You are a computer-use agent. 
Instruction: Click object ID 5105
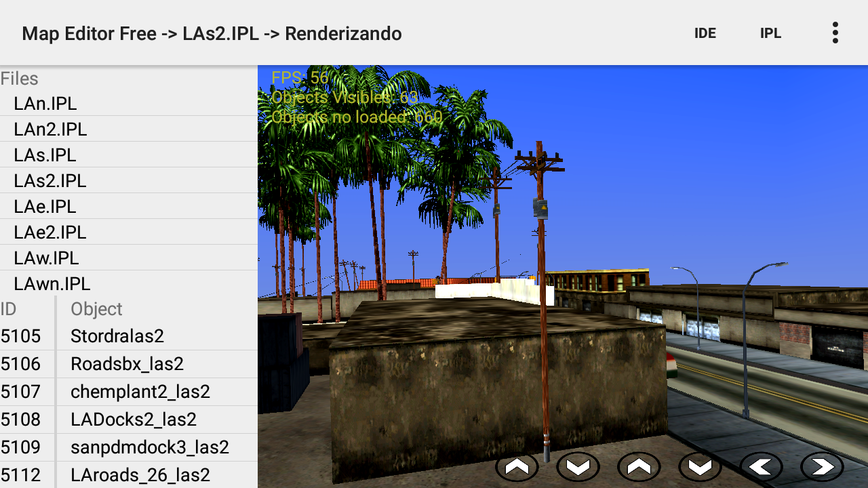click(x=21, y=336)
